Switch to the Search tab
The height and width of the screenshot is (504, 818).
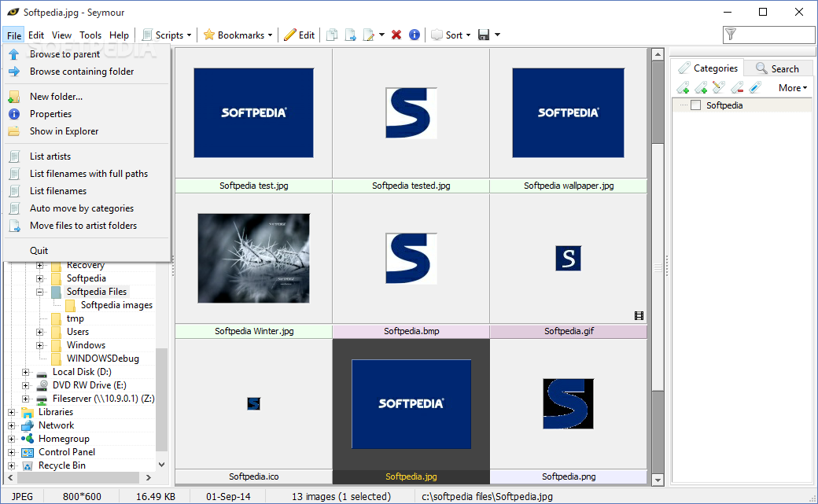pyautogui.click(x=778, y=68)
